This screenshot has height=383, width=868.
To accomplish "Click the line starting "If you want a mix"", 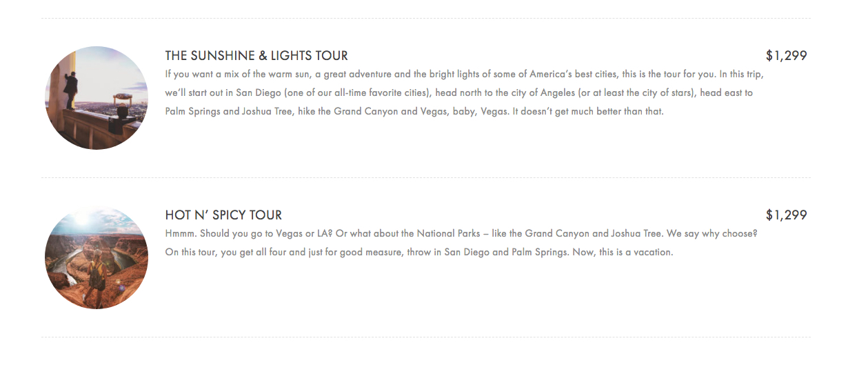I will tap(465, 74).
